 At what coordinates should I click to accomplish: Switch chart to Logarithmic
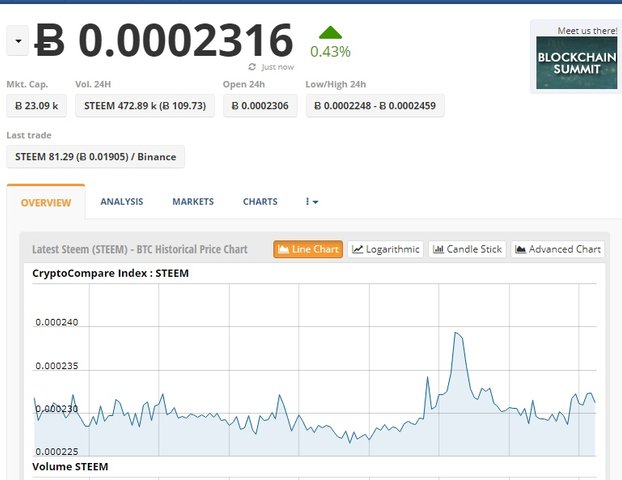pos(386,249)
